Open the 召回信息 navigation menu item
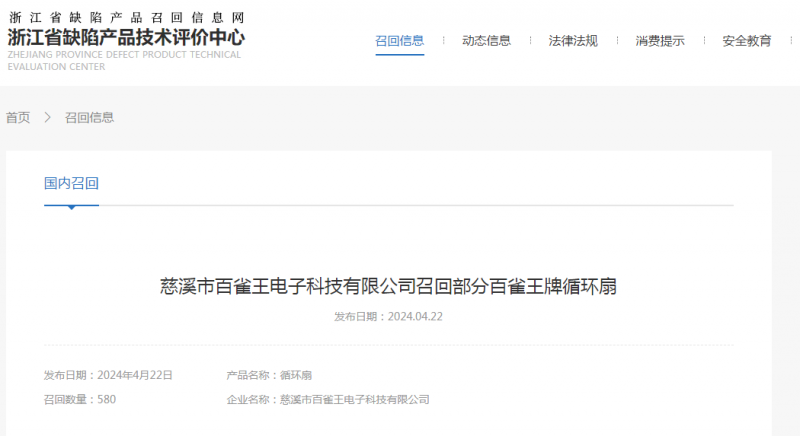The width and height of the screenshot is (800, 436). pyautogui.click(x=399, y=41)
